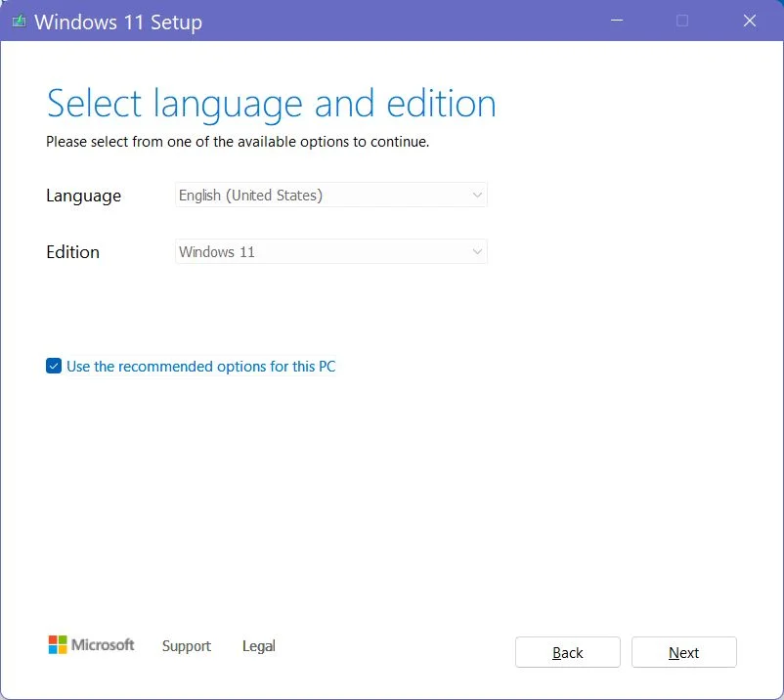
Task: Click the 'Select language and edition' heading
Action: tap(271, 104)
